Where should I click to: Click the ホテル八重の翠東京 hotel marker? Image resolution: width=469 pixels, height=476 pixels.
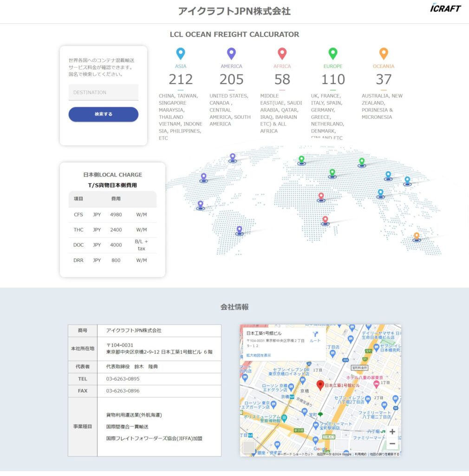(376, 384)
